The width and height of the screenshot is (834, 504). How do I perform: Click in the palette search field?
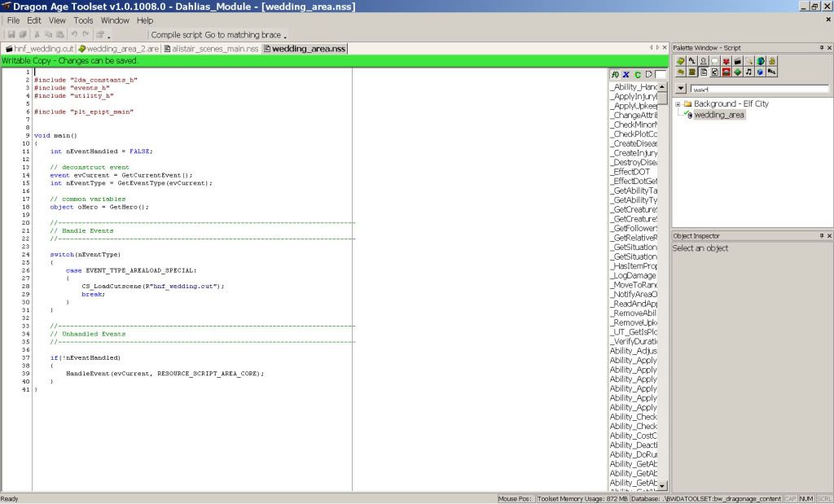point(759,89)
